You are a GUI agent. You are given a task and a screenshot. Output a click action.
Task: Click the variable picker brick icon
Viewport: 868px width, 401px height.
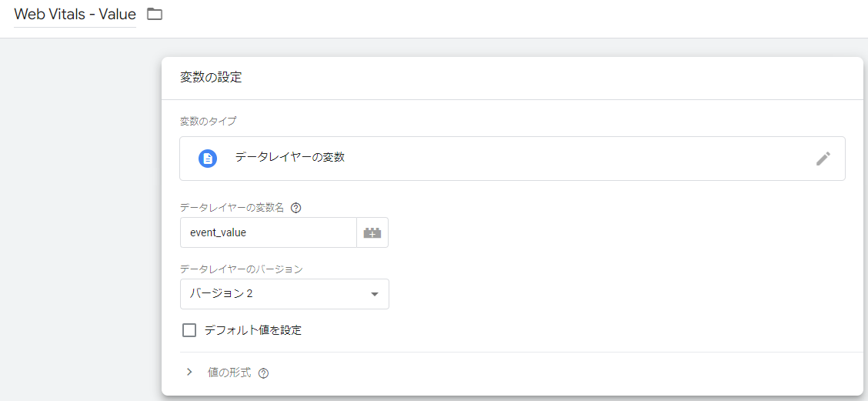[x=372, y=232]
